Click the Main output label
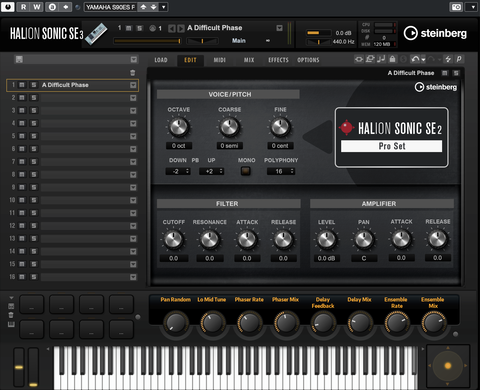Image resolution: width=480 pixels, height=390 pixels. click(239, 41)
